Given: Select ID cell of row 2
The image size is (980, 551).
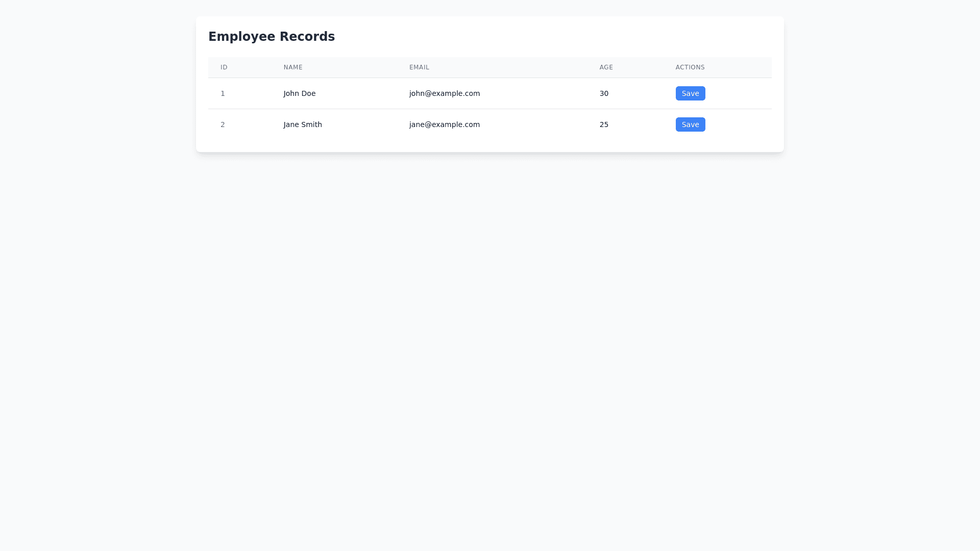Looking at the screenshot, I should 223,124.
